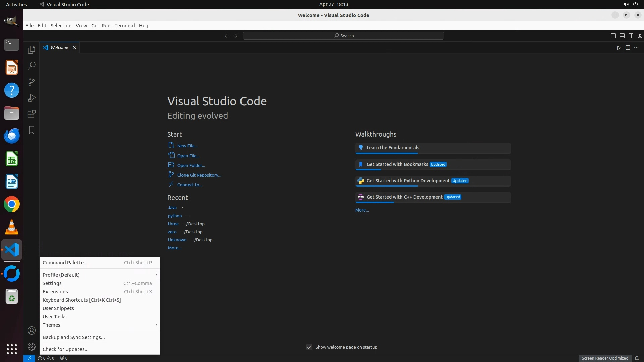Open the recent python folder link
Viewport: 644px width, 362px height.
(x=175, y=216)
